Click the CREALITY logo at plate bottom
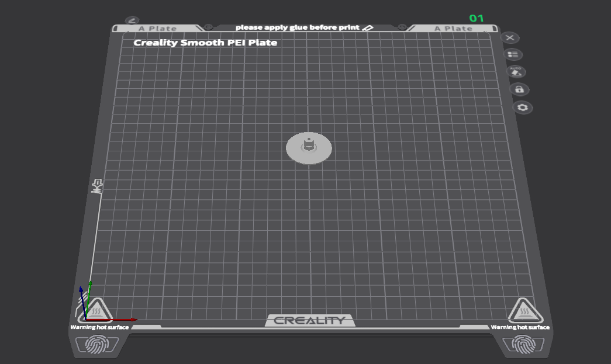611x364 pixels. coord(310,320)
